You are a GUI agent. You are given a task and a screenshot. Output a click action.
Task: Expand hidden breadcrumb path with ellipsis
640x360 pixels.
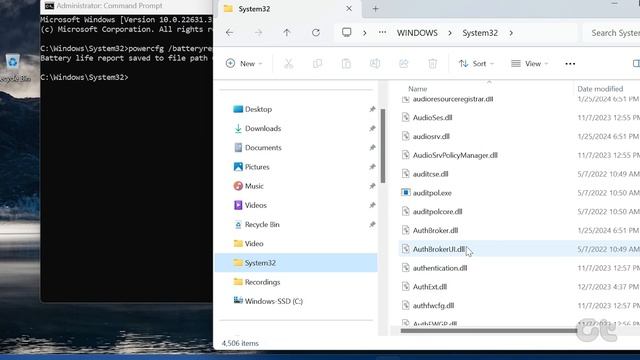pos(382,33)
